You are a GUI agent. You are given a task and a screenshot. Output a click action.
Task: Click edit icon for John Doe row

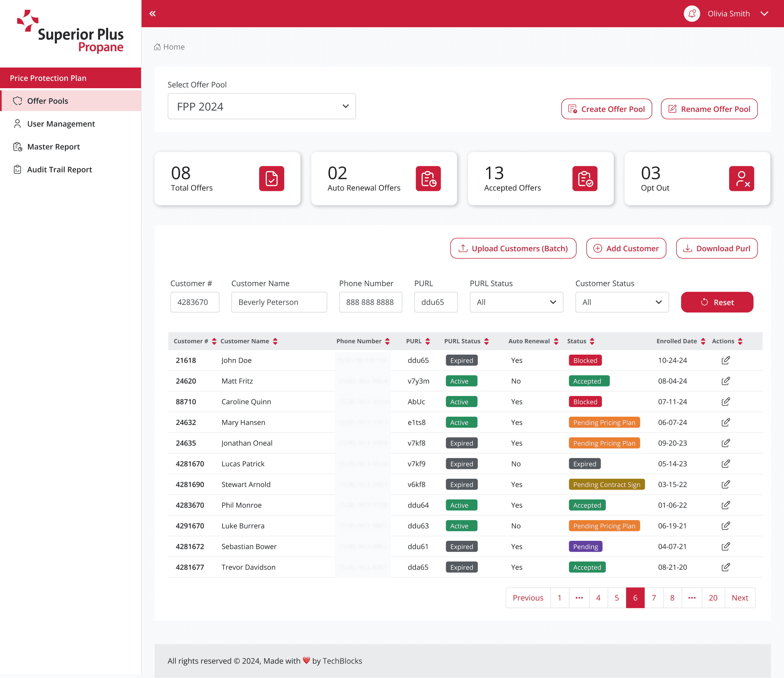[x=725, y=360]
